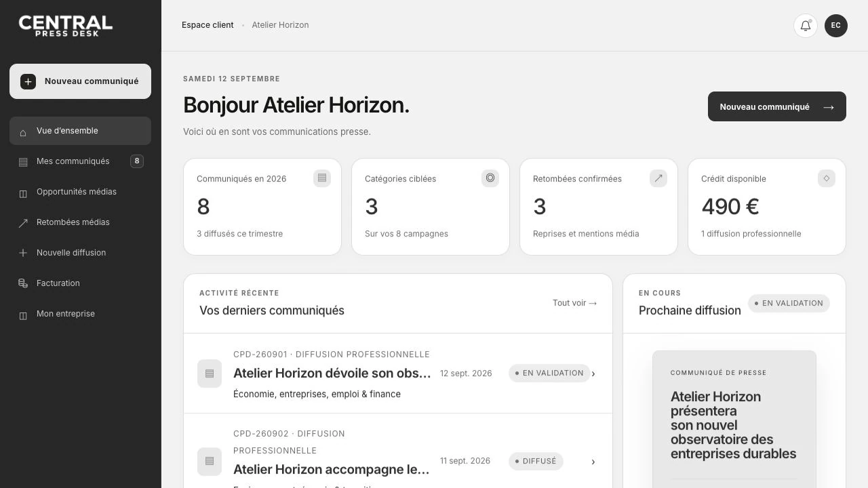Viewport: 868px width, 488px height.
Task: Expand the CPD-260901 row chevron
Action: point(593,373)
